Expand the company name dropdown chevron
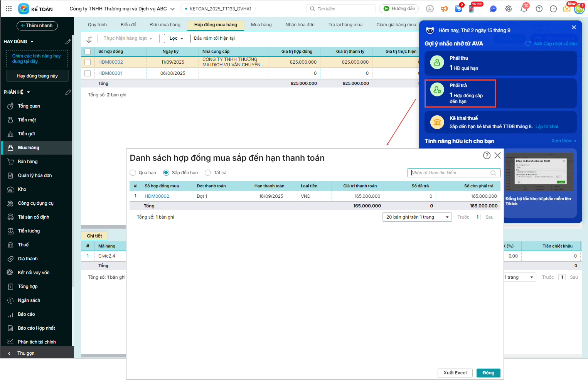Image resolution: width=588 pixels, height=384 pixels. coord(172,9)
